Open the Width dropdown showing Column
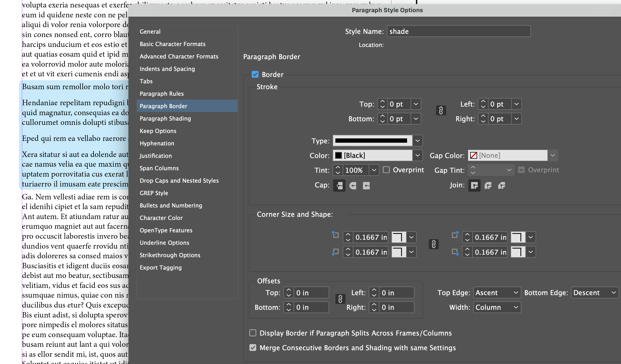The height and width of the screenshot is (364, 621). point(497,307)
